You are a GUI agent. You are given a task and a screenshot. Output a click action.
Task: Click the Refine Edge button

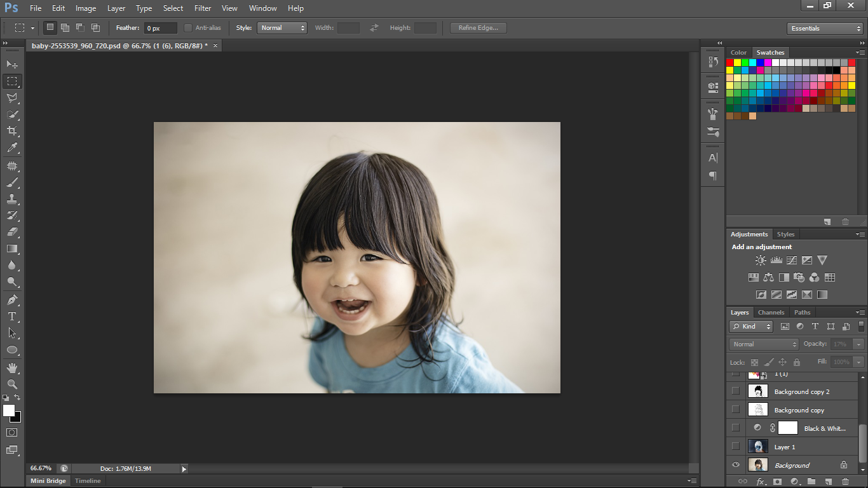click(x=478, y=28)
